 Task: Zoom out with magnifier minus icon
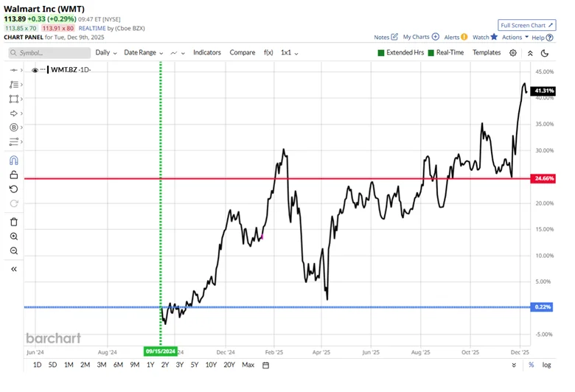(x=13, y=251)
